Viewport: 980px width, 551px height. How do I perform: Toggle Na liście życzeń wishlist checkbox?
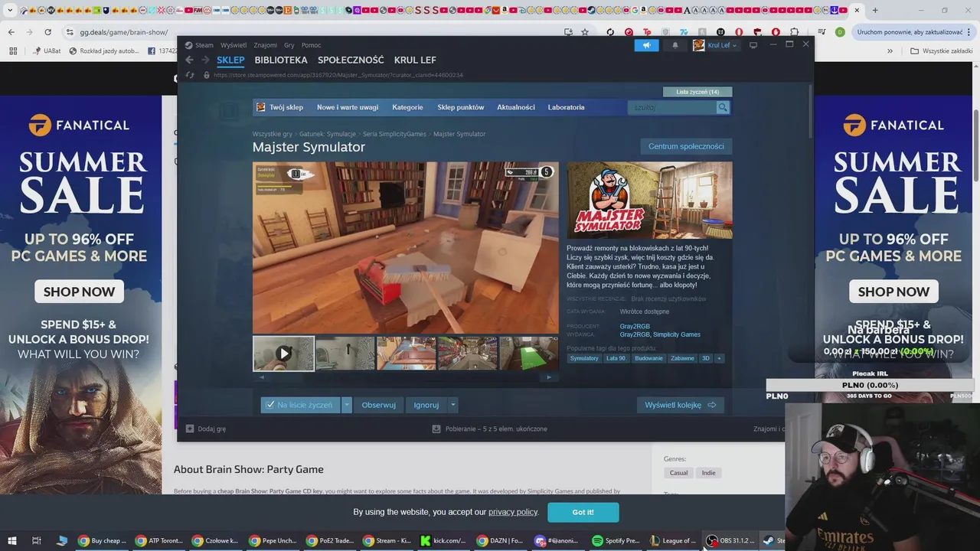[269, 405]
